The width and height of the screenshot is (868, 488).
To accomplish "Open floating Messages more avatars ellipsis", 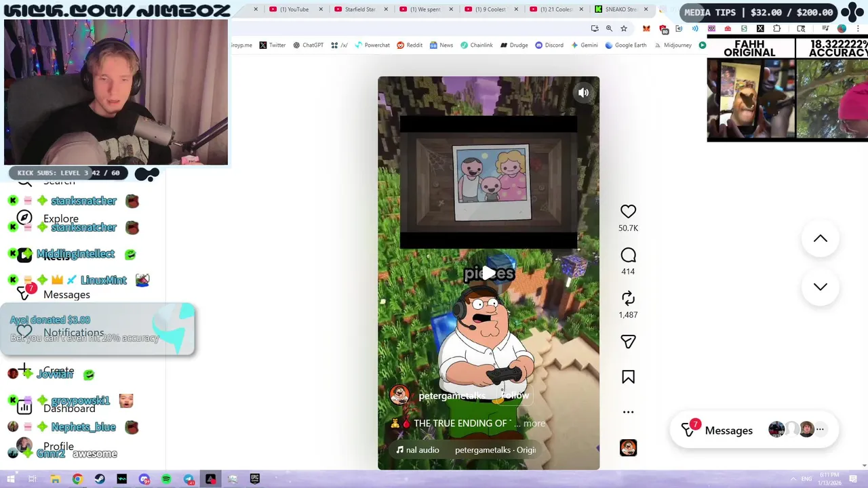I will click(820, 429).
